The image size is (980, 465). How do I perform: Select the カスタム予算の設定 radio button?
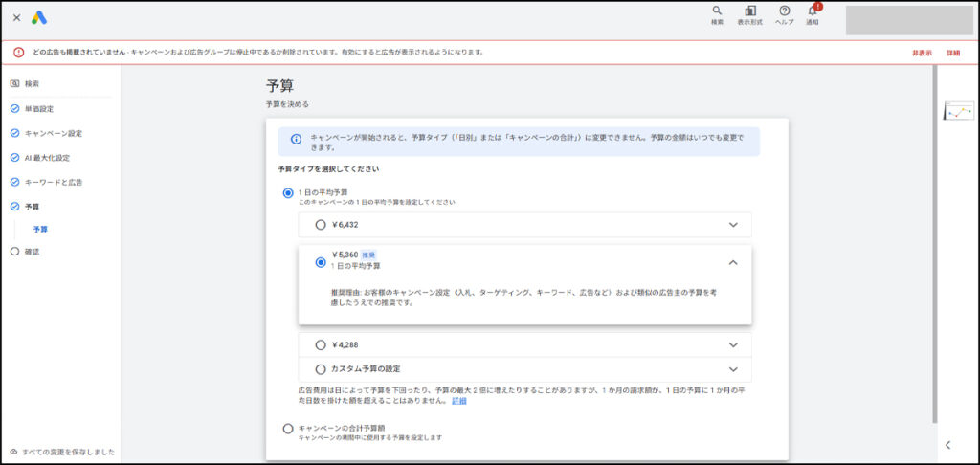[x=321, y=369]
